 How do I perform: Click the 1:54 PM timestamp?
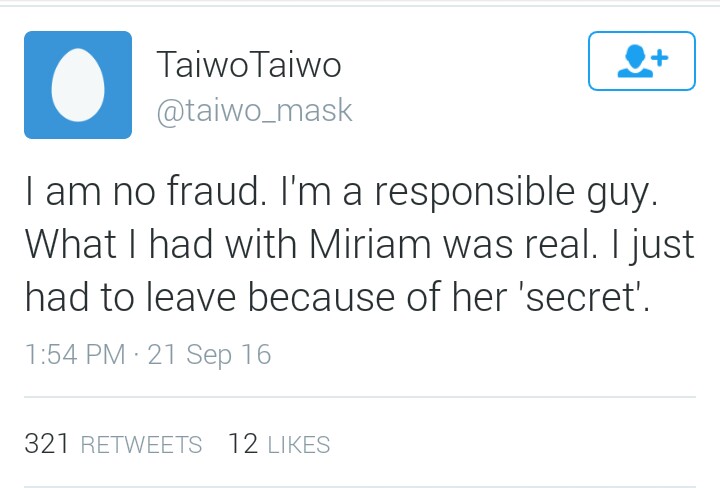(x=75, y=354)
